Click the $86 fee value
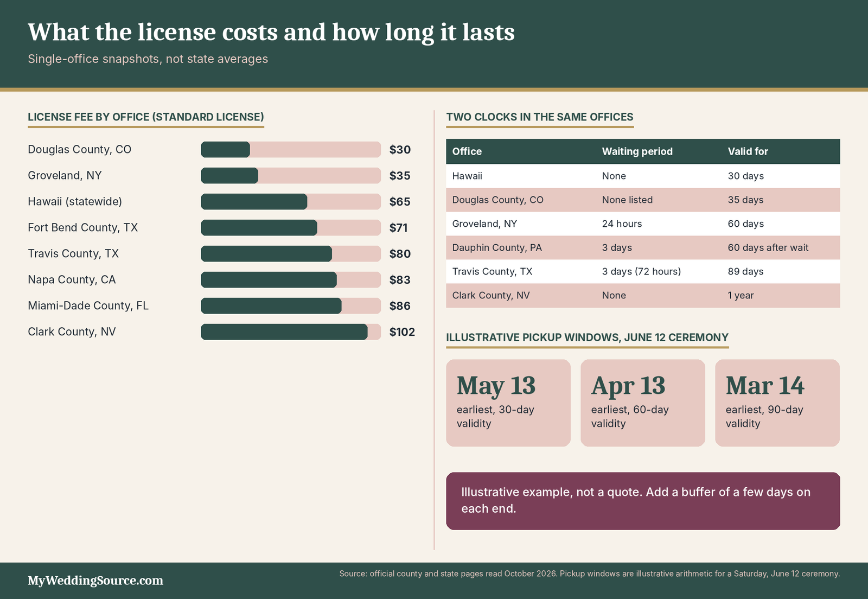This screenshot has width=868, height=599. pyautogui.click(x=400, y=306)
